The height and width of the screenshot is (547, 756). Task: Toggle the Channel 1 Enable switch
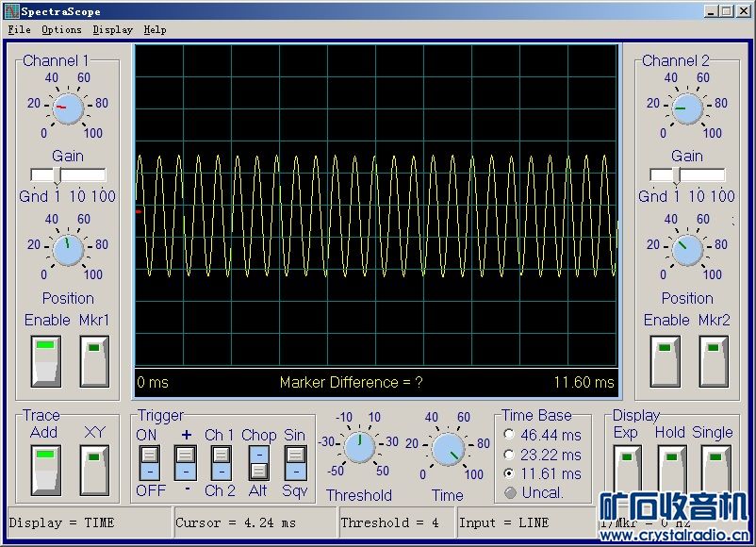pyautogui.click(x=46, y=360)
